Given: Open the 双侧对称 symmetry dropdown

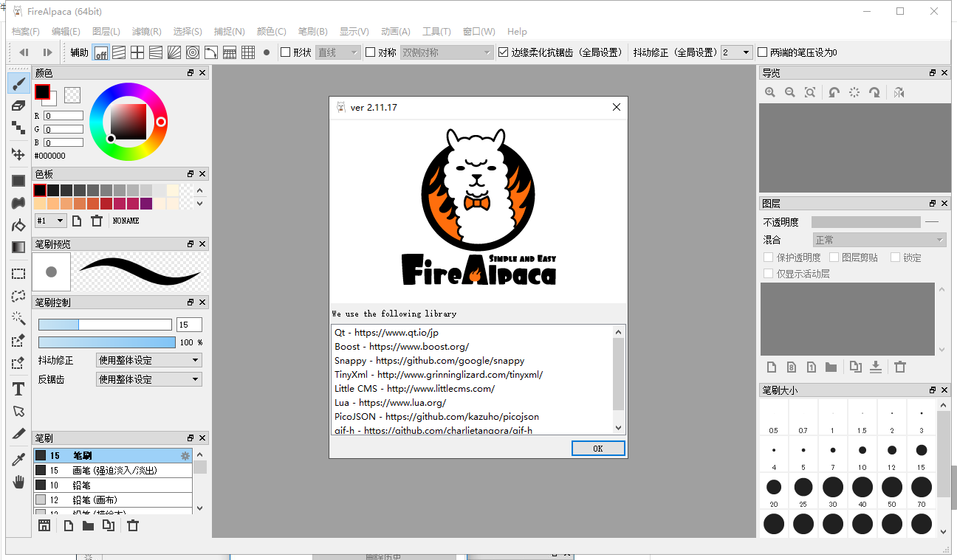Looking at the screenshot, I should [447, 52].
